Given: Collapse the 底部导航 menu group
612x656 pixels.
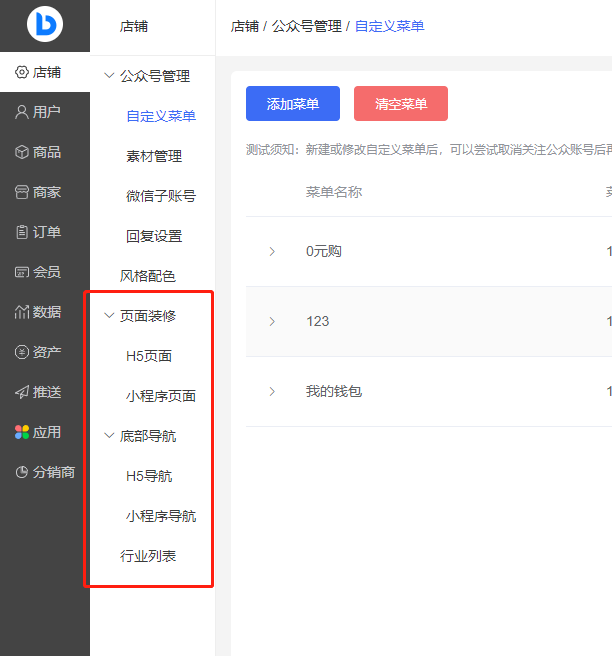Looking at the screenshot, I should click(109, 436).
